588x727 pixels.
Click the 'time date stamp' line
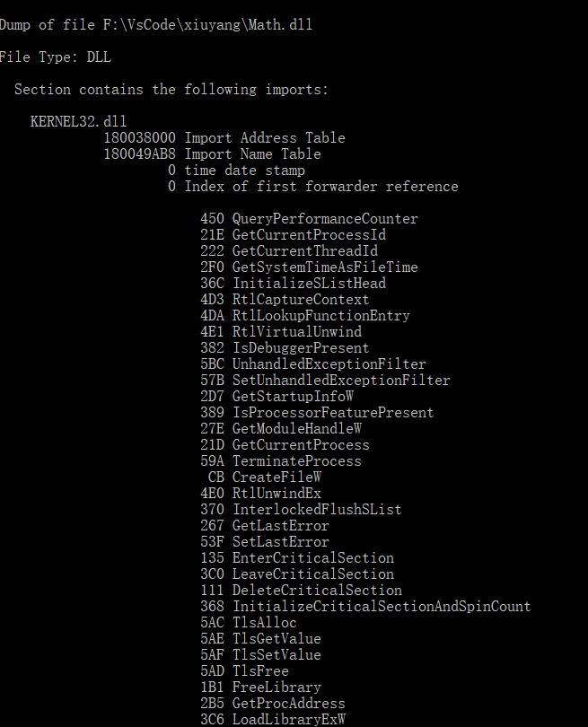click(x=244, y=171)
